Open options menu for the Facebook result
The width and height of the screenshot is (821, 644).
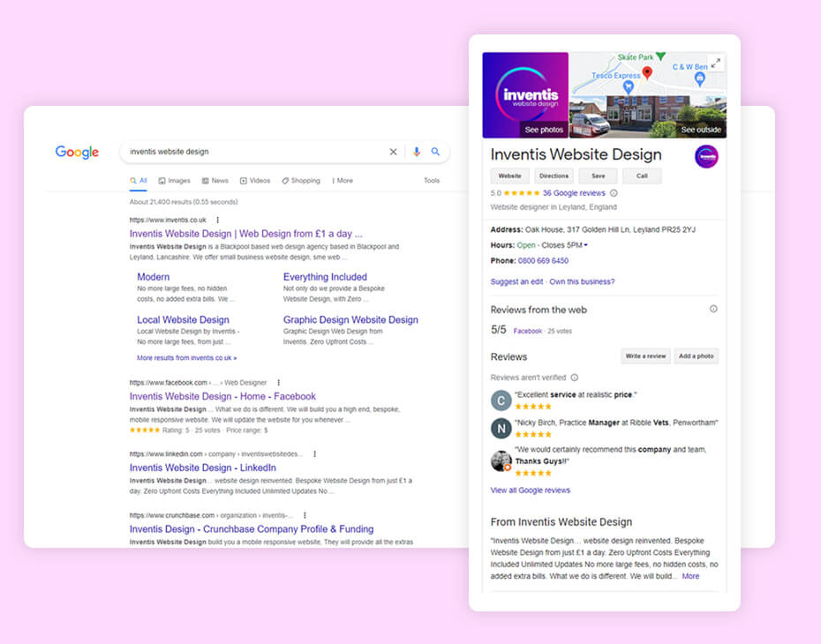(x=279, y=382)
